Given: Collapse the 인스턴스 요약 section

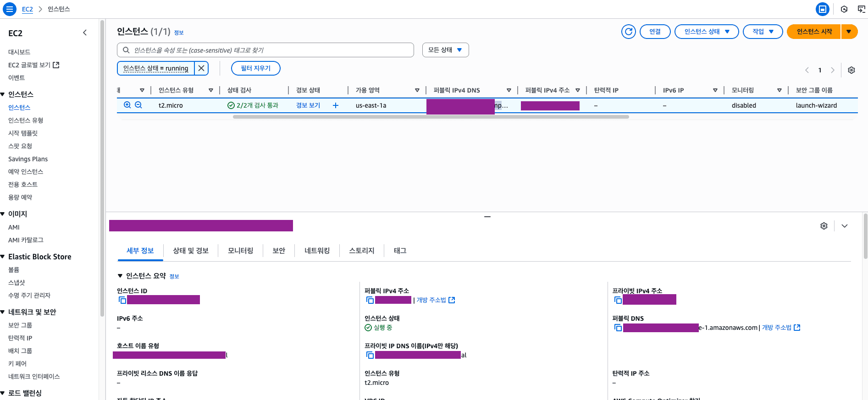Looking at the screenshot, I should [120, 276].
